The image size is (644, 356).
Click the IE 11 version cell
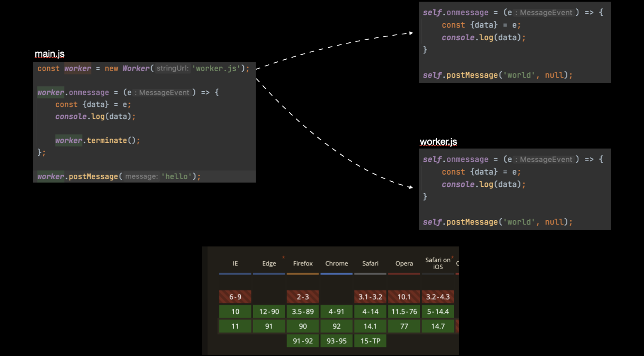tap(235, 326)
